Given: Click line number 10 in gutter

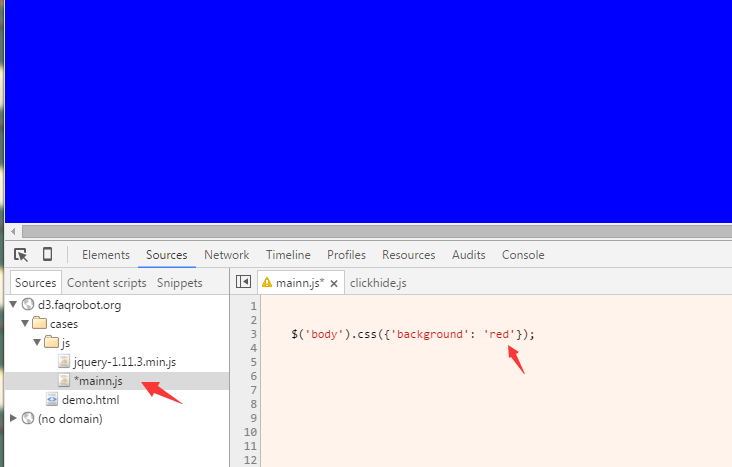Looking at the screenshot, I should tap(250, 432).
